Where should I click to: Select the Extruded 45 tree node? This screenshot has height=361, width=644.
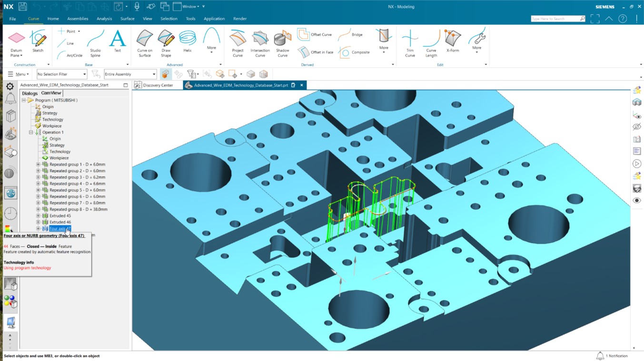pyautogui.click(x=60, y=215)
